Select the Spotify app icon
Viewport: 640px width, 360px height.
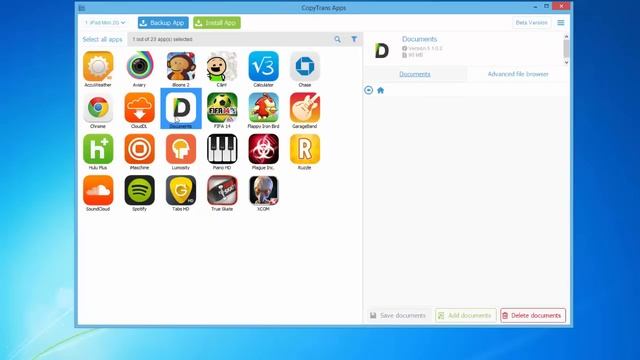140,190
